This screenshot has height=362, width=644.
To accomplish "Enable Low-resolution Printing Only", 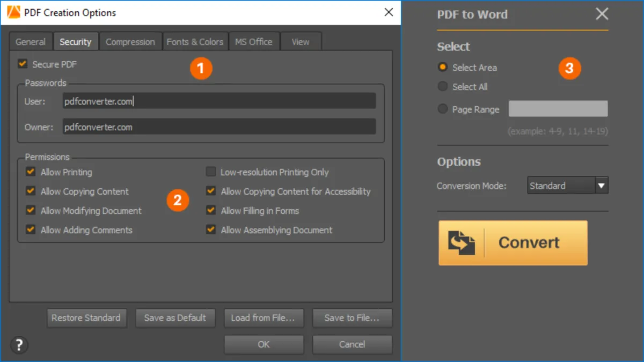I will (211, 172).
